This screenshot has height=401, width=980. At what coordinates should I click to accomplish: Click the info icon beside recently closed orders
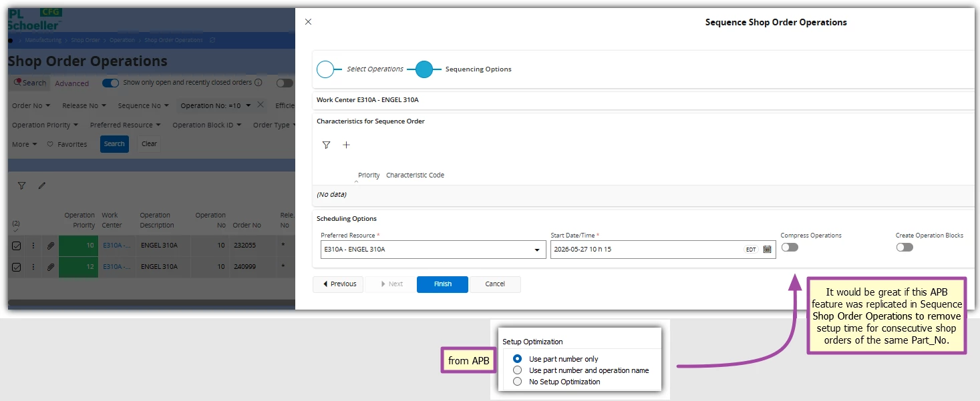(259, 83)
